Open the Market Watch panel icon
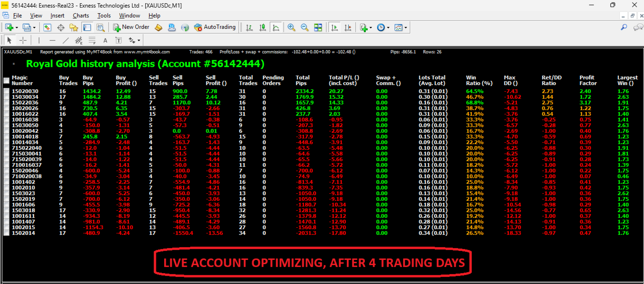Viewport: 644px width, 284px height. (47, 27)
